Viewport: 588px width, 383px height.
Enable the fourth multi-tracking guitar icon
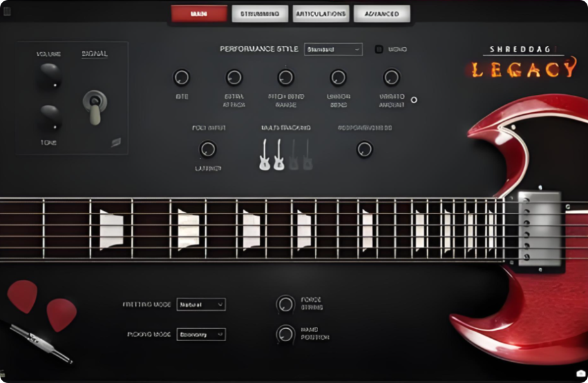coord(307,155)
